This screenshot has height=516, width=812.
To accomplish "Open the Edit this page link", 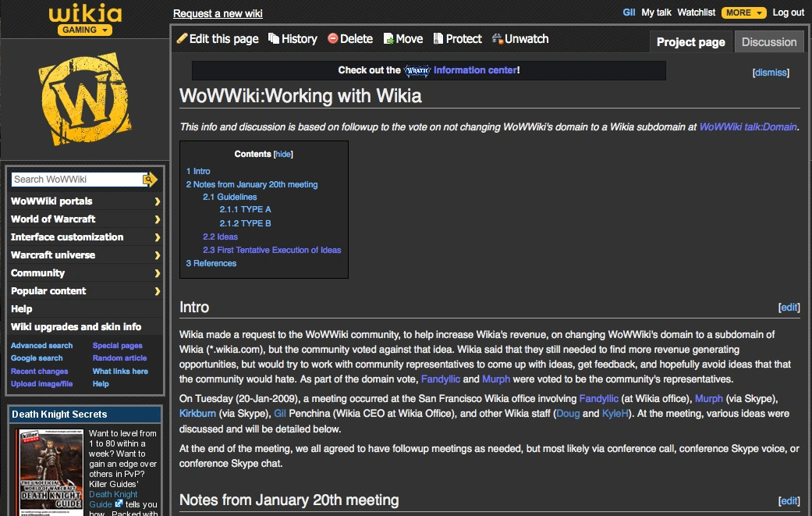I will click(224, 39).
